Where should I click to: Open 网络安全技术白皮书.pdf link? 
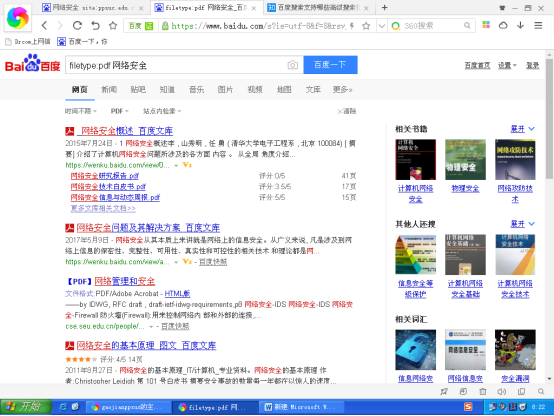tap(108, 187)
